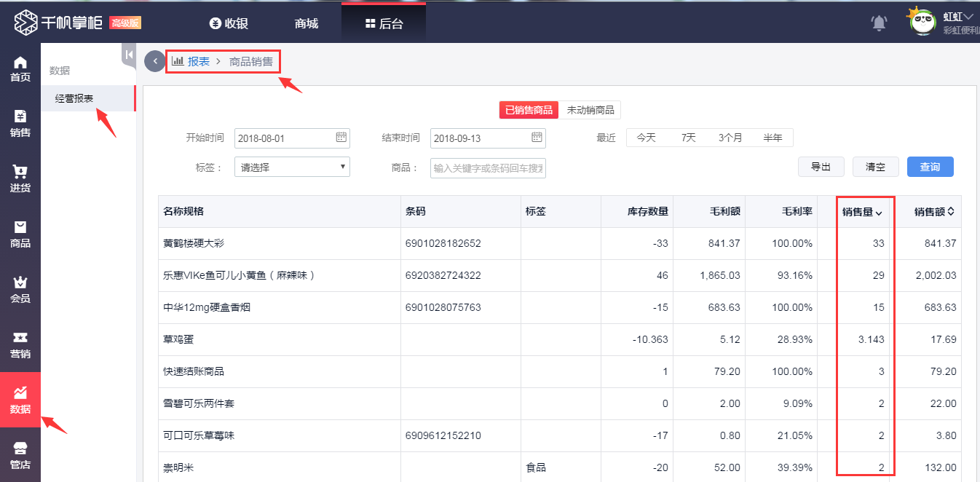
Task: Open 会员 members crown icon
Action: tap(20, 290)
